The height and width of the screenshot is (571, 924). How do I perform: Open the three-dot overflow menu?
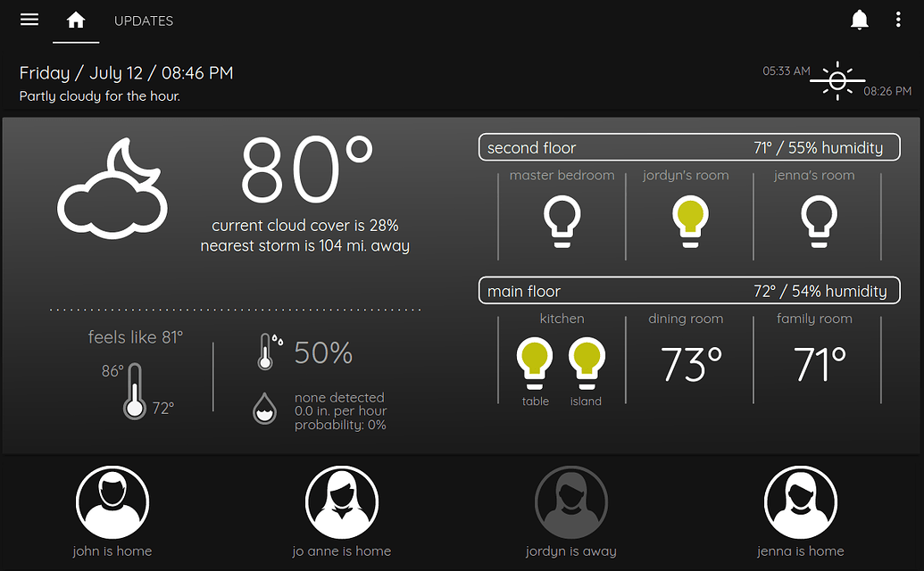click(896, 19)
